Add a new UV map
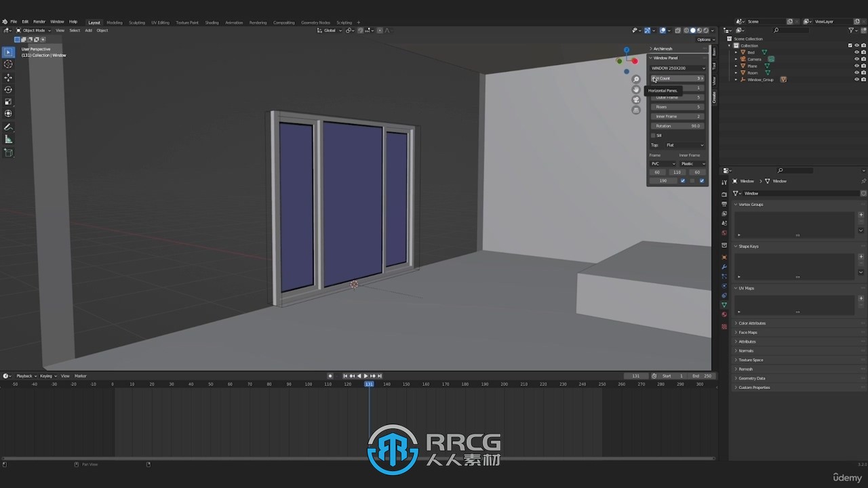This screenshot has width=868, height=488. coord(861,299)
